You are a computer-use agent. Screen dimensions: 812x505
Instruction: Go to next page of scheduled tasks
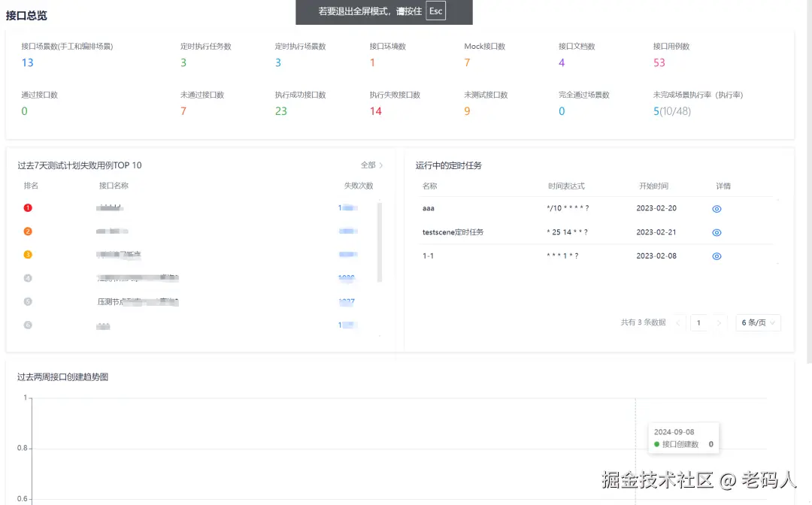tap(720, 322)
